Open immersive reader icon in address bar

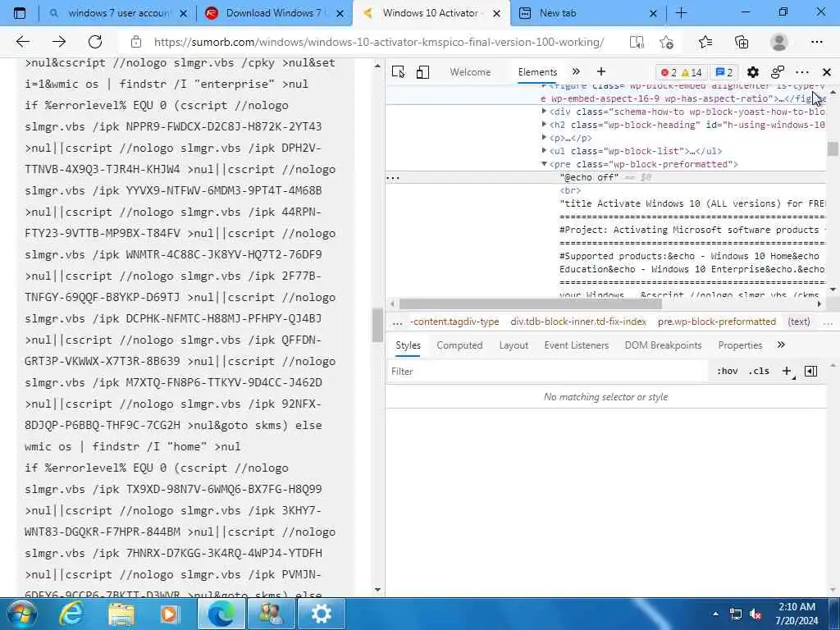pos(637,42)
